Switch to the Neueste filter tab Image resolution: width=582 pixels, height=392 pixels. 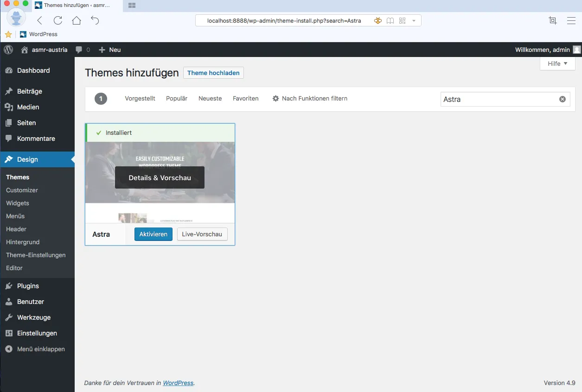point(210,99)
